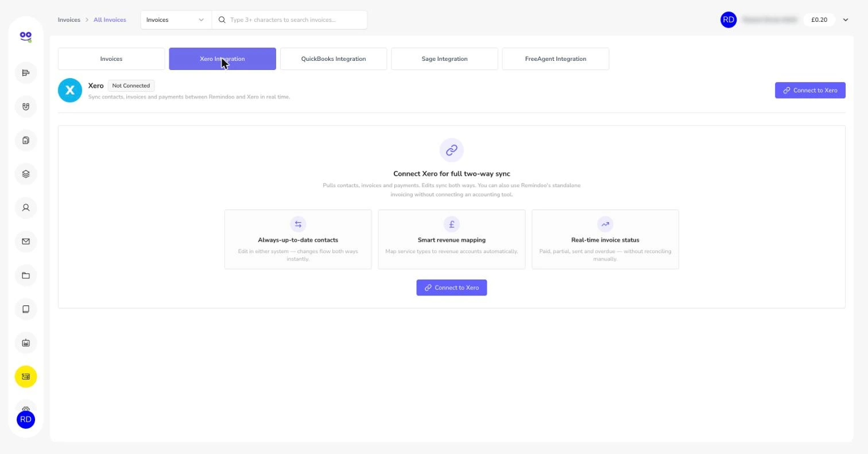Image resolution: width=868 pixels, height=454 pixels.
Task: Open the stacked layers sidebar icon
Action: click(26, 174)
